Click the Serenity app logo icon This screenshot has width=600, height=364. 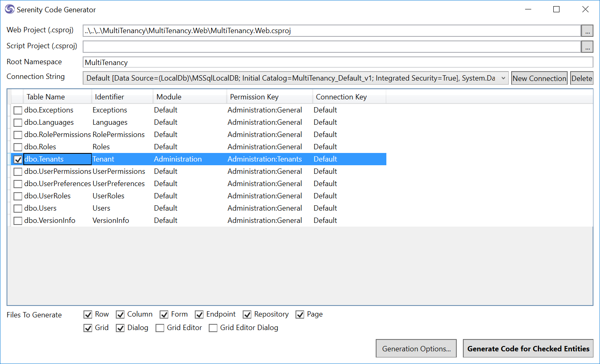point(9,9)
